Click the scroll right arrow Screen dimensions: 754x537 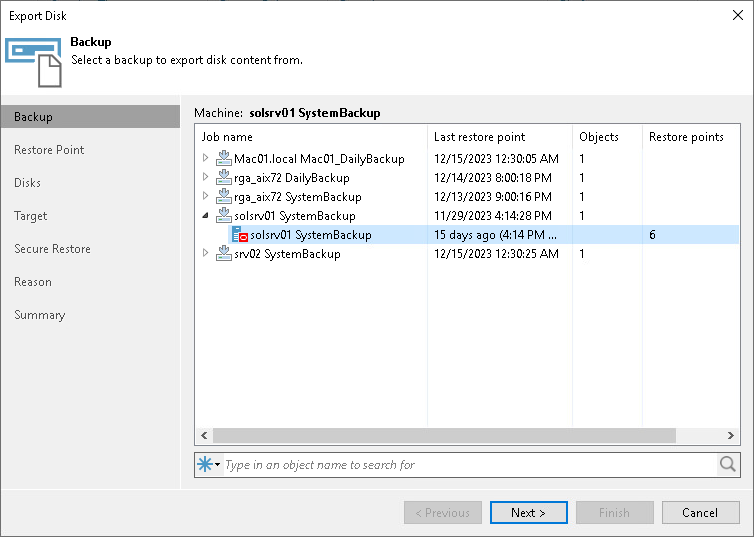click(x=731, y=435)
